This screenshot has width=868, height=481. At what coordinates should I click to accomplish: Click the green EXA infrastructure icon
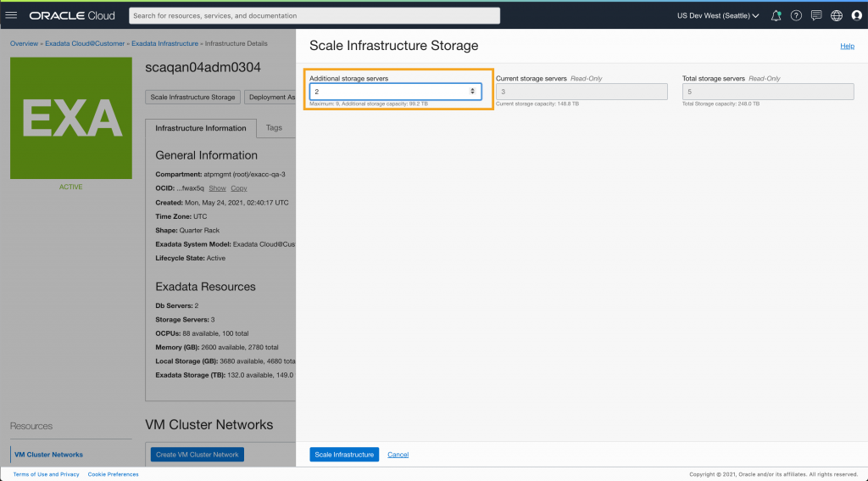[71, 118]
